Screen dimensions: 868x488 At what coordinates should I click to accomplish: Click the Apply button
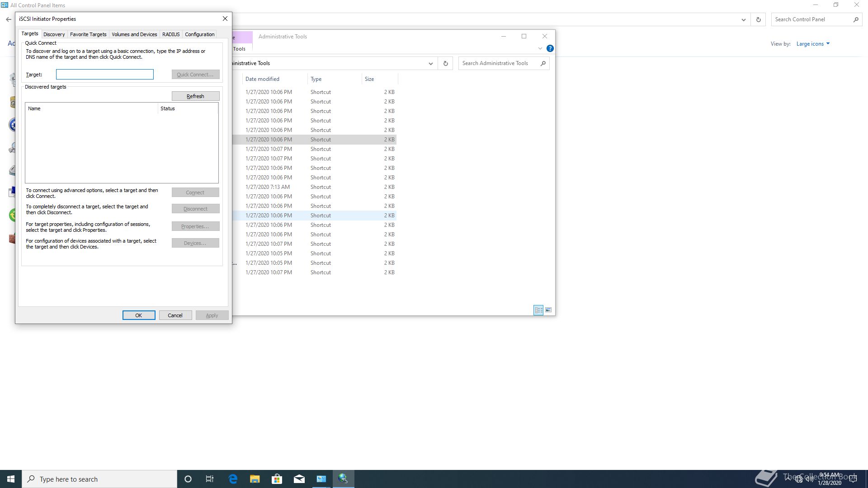coord(212,315)
